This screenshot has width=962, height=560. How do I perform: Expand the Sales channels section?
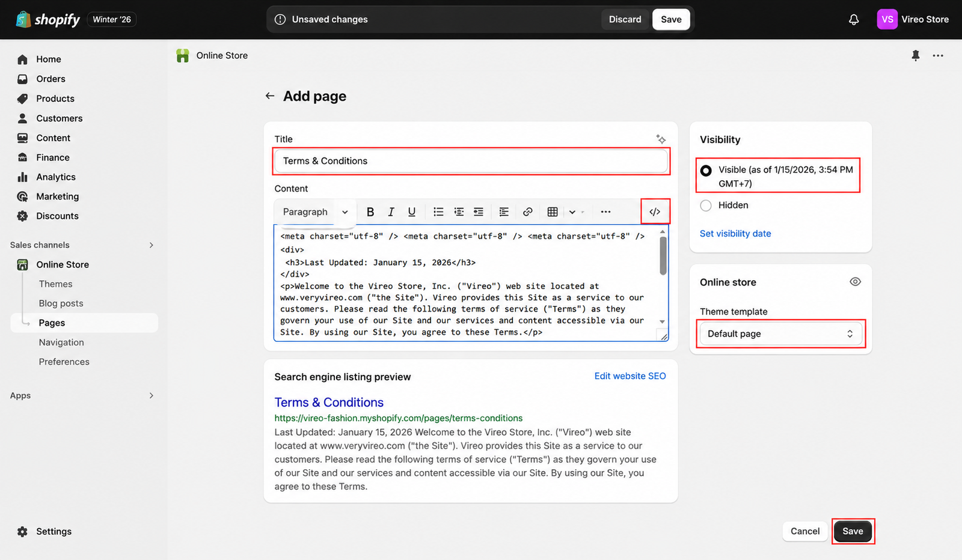click(x=151, y=245)
